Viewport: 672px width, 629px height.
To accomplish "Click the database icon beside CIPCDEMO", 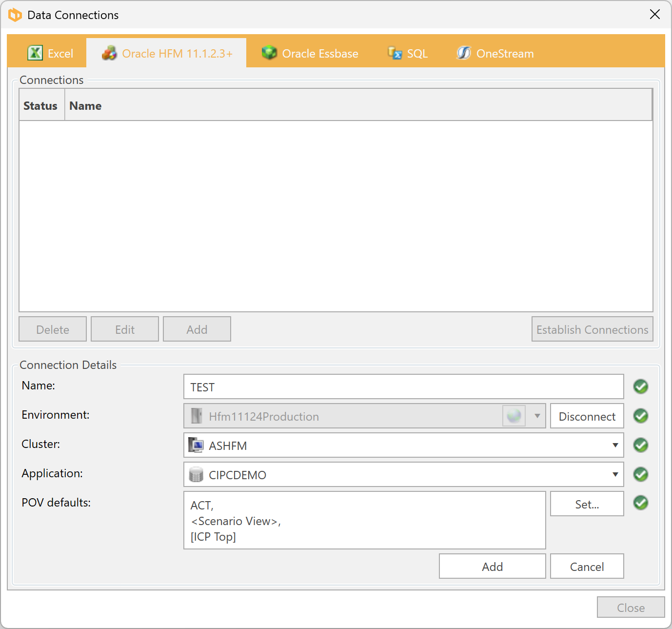I will pyautogui.click(x=196, y=474).
